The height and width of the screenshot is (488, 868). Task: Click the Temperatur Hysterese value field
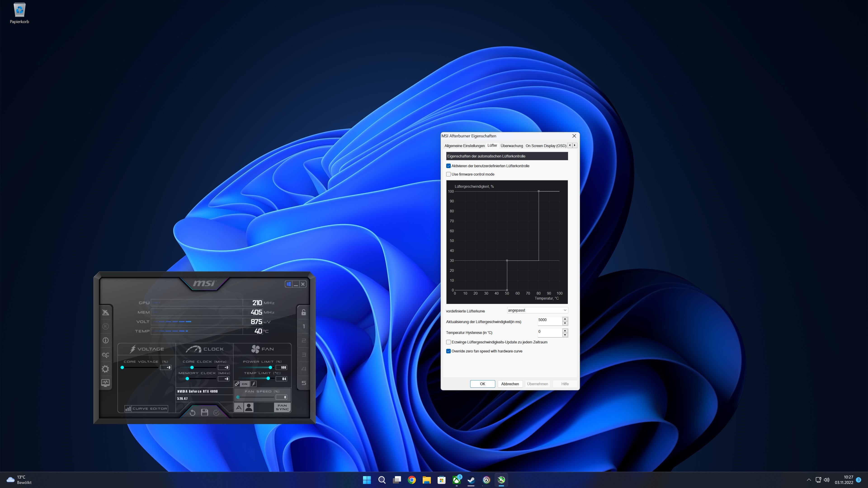pyautogui.click(x=550, y=333)
